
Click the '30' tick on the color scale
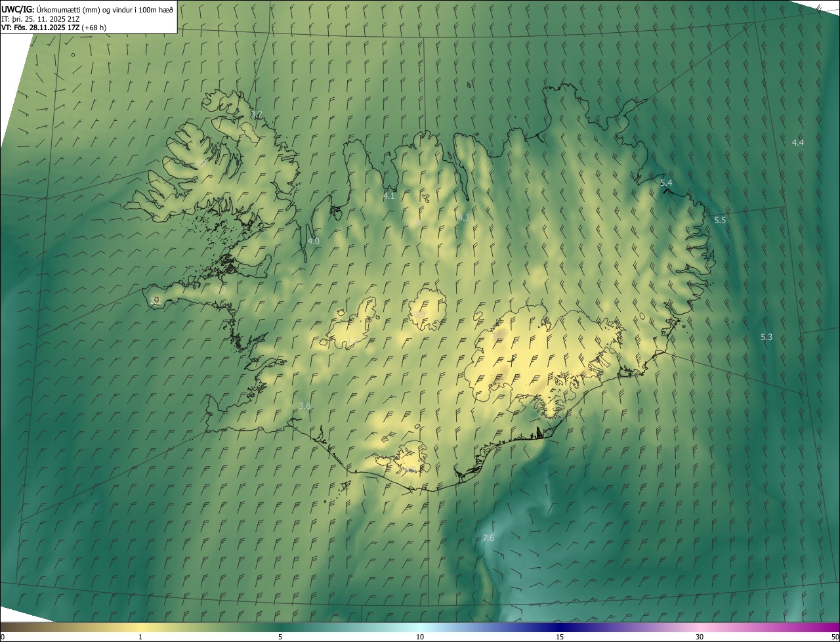pos(700,637)
